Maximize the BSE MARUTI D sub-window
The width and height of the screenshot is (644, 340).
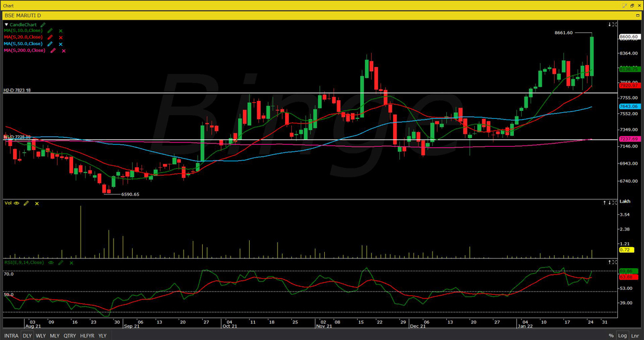(x=638, y=15)
